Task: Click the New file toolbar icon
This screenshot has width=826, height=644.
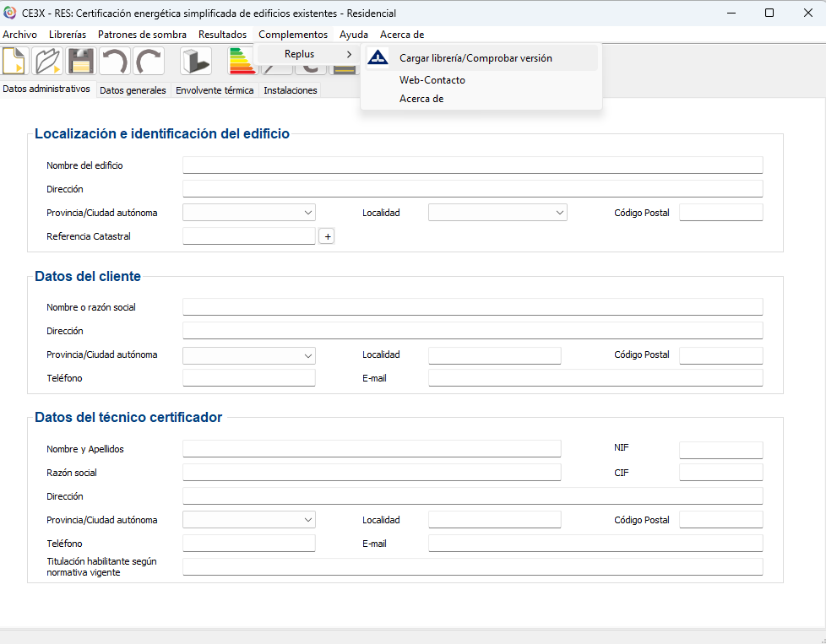Action: (16, 62)
